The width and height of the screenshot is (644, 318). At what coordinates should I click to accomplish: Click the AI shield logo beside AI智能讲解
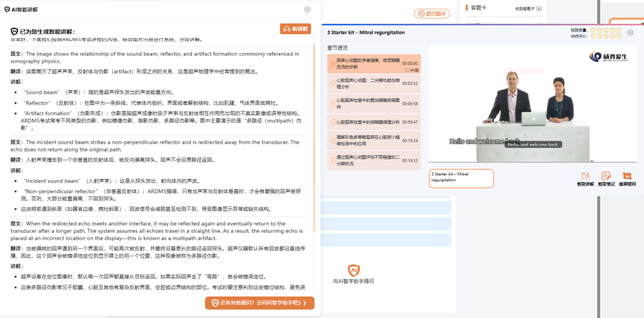point(7,9)
